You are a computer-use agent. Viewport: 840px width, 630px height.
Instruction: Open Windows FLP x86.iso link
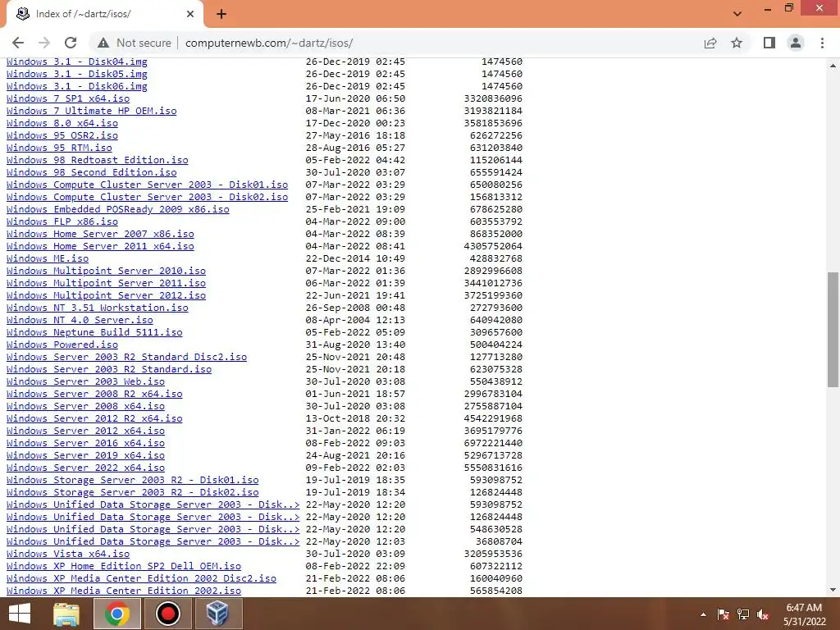tap(62, 221)
